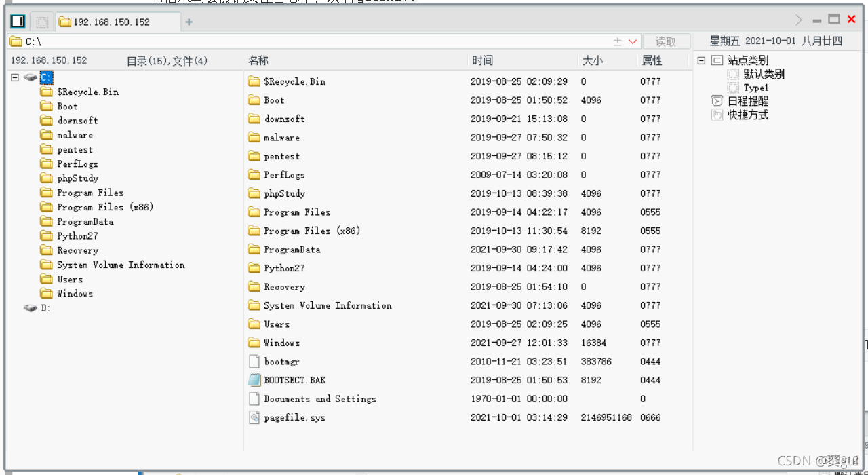Click the 快捷方式 hand icon
Screen dimensions: 868x475
click(x=717, y=115)
